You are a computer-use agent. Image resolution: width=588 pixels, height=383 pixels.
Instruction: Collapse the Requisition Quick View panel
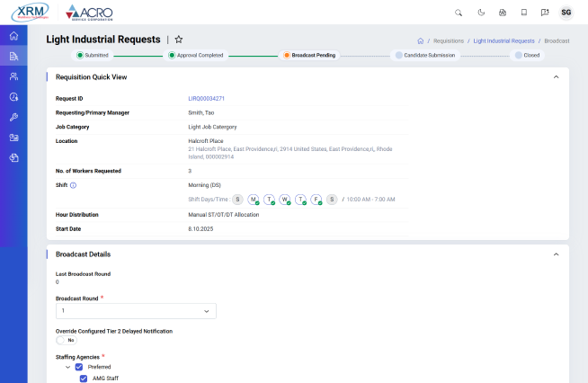click(556, 77)
